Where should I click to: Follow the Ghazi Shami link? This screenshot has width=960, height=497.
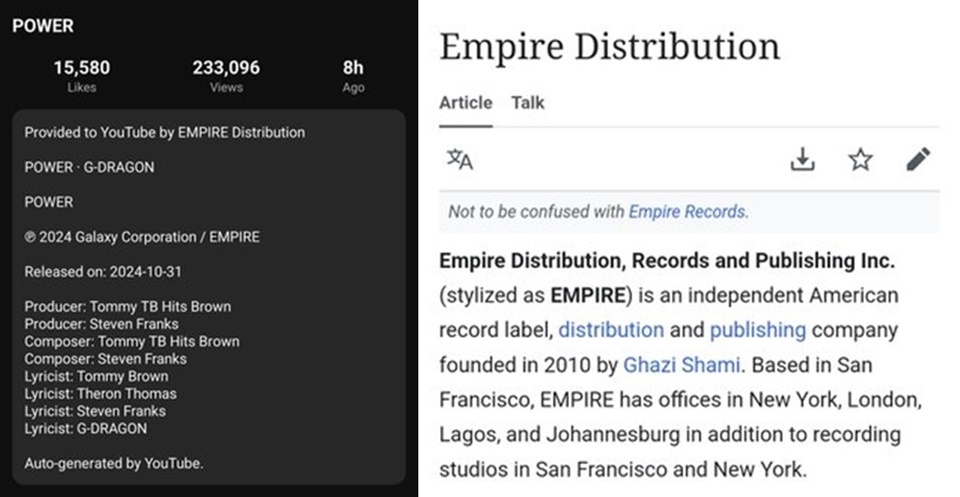tap(681, 365)
